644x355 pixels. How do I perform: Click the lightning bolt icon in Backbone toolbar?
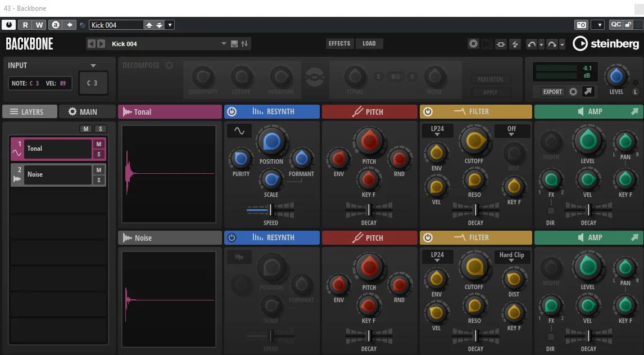[515, 44]
